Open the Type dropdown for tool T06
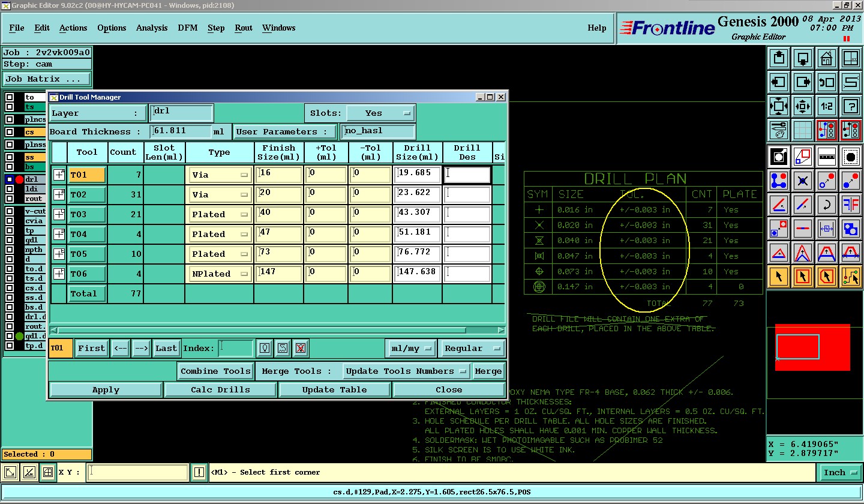864x504 pixels. click(220, 274)
